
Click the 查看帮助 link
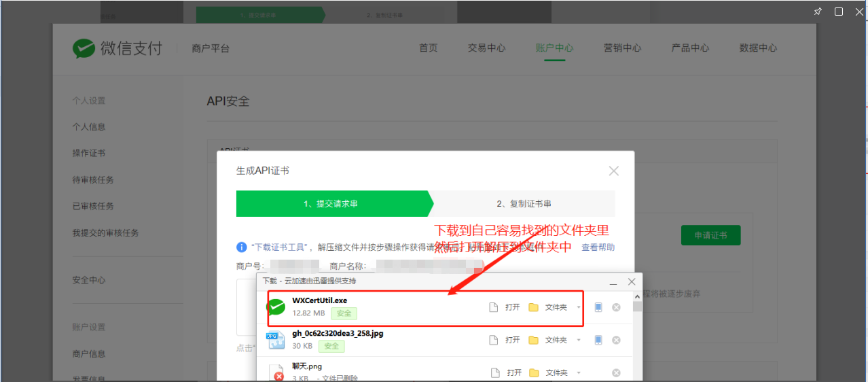click(x=598, y=247)
